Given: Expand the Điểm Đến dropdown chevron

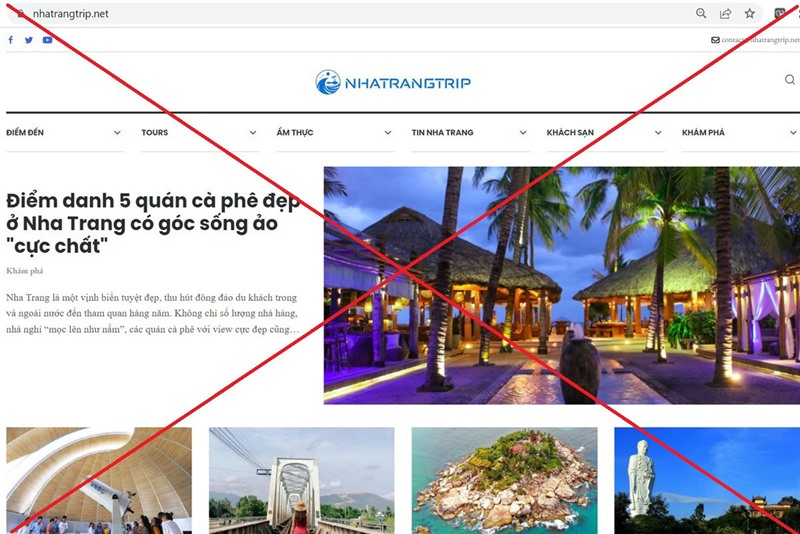Looking at the screenshot, I should tap(117, 133).
